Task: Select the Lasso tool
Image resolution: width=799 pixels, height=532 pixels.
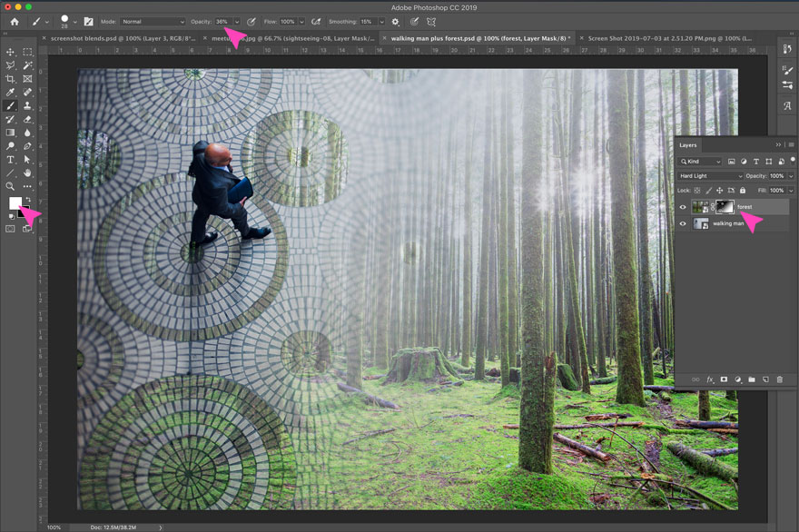Action: 11,65
